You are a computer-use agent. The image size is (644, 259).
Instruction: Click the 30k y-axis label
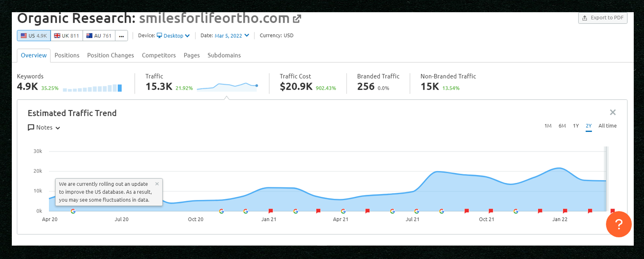(x=38, y=151)
